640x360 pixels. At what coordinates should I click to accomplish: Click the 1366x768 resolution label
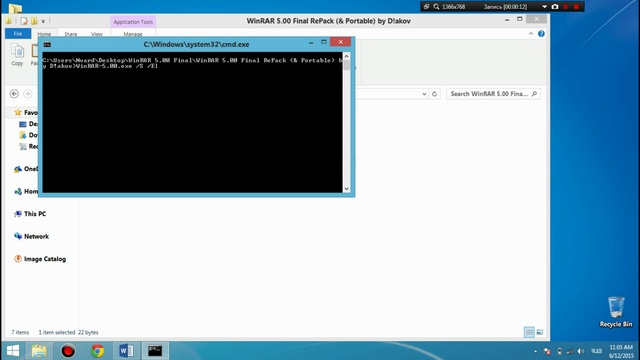[x=453, y=7]
